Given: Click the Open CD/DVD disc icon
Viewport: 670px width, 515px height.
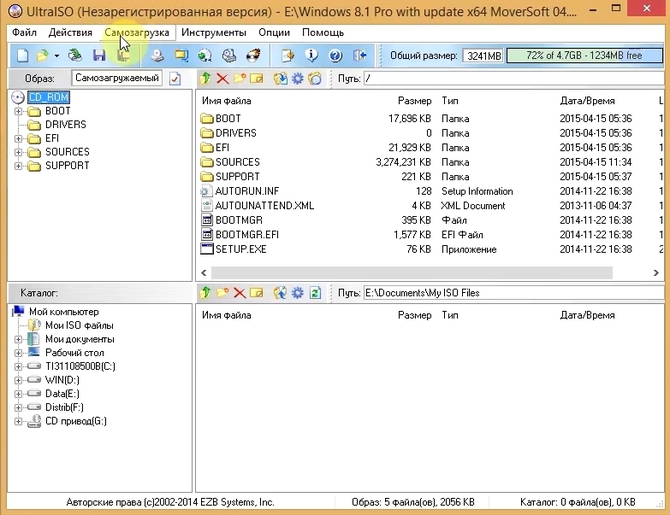Looking at the screenshot, I should tap(75, 56).
